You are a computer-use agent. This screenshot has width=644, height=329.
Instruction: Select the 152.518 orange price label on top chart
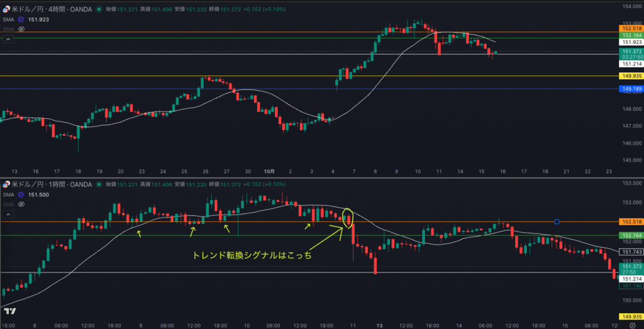pyautogui.click(x=630, y=29)
